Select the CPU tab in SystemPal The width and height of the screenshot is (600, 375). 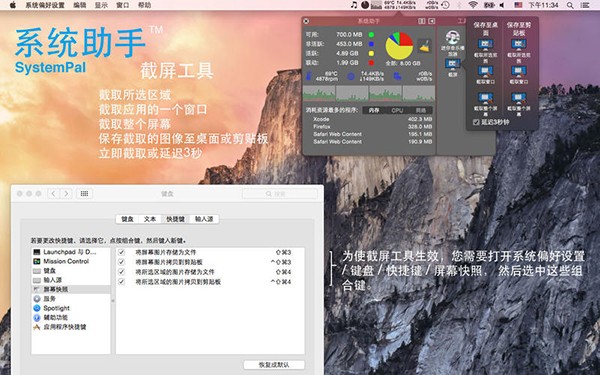click(397, 110)
